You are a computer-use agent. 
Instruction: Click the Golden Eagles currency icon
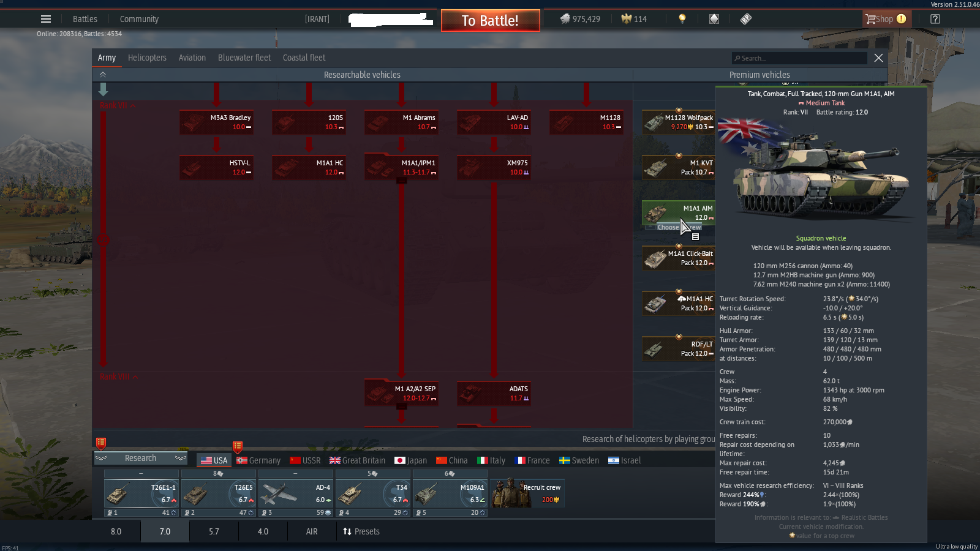pyautogui.click(x=626, y=19)
